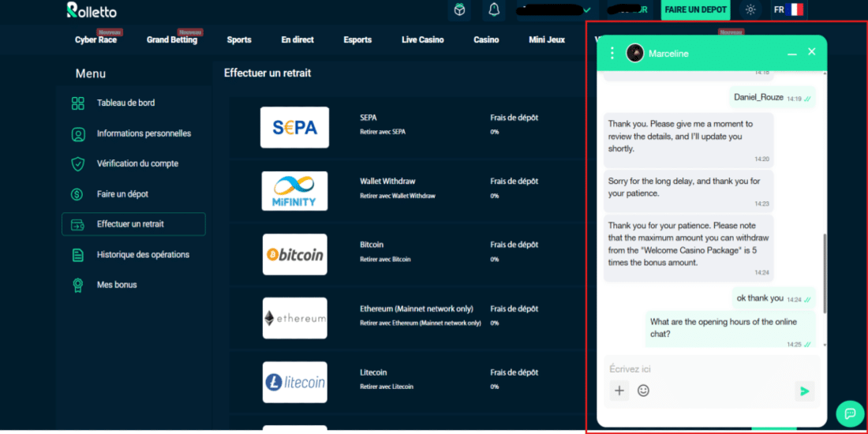Click the 'Sorry for the long delay' message
This screenshot has height=434, width=868.
[x=689, y=191]
